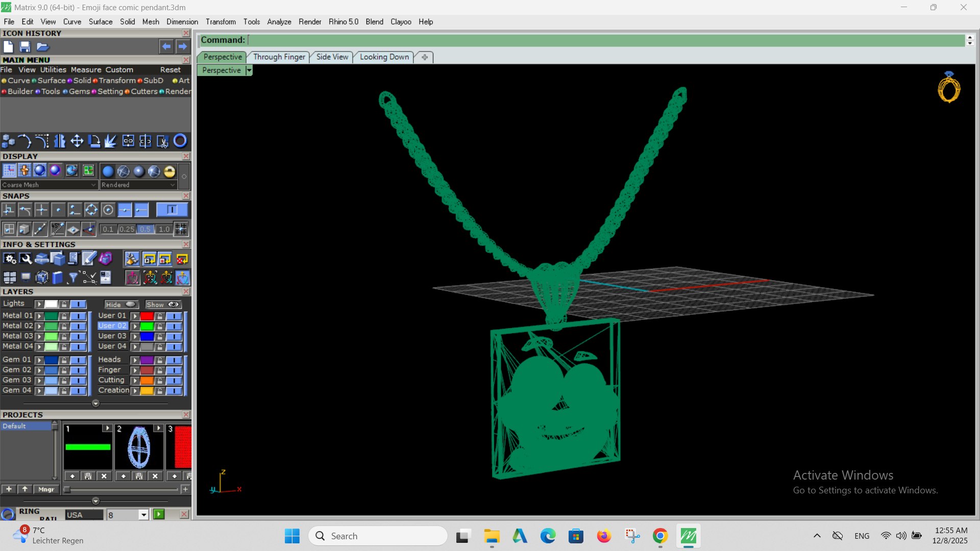
Task: Open the Transform menu in menu bar
Action: (x=220, y=21)
